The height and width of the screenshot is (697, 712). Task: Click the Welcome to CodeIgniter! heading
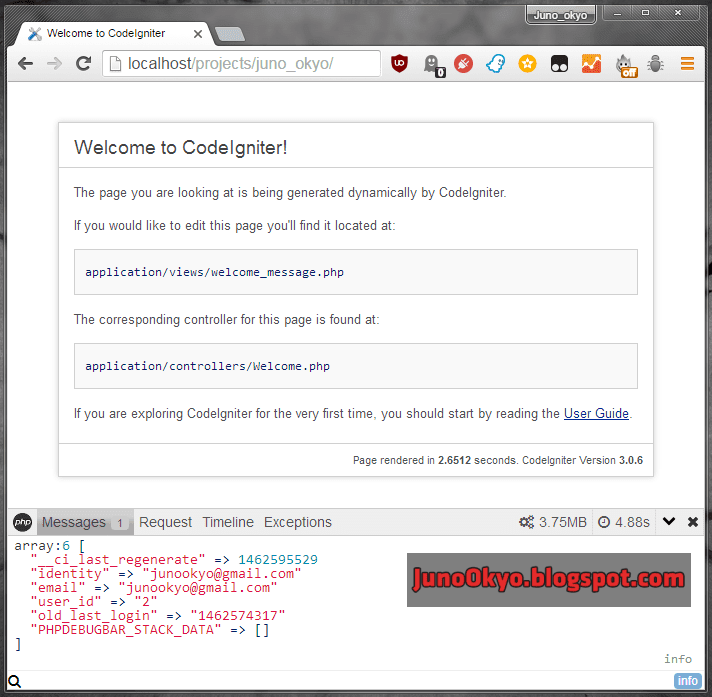[x=181, y=147]
